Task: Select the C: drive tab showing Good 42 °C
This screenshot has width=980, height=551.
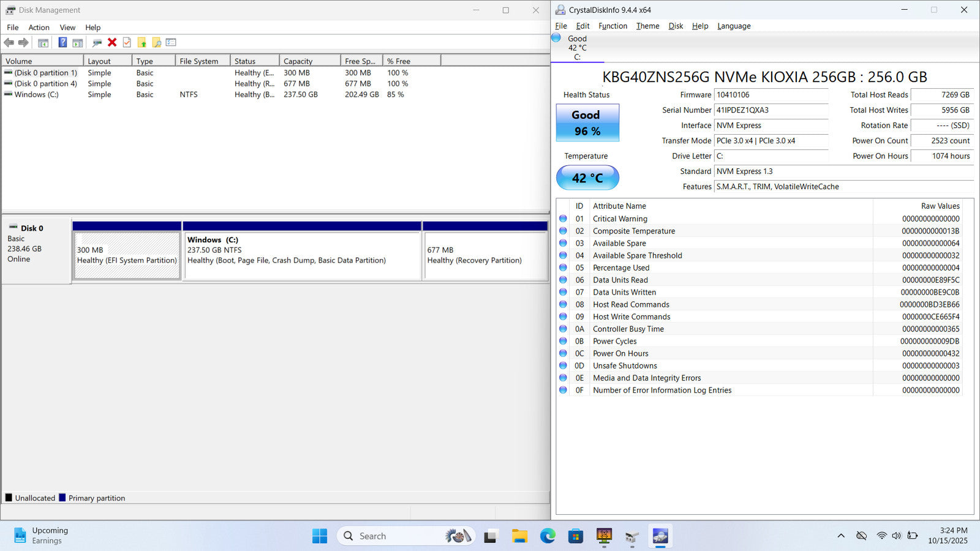Action: click(x=576, y=48)
